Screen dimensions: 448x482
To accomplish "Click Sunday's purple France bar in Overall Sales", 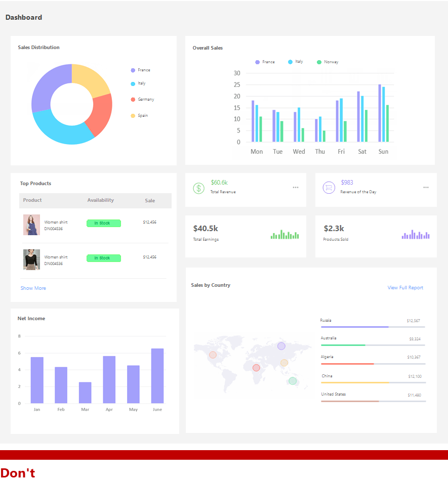I will point(380,113).
